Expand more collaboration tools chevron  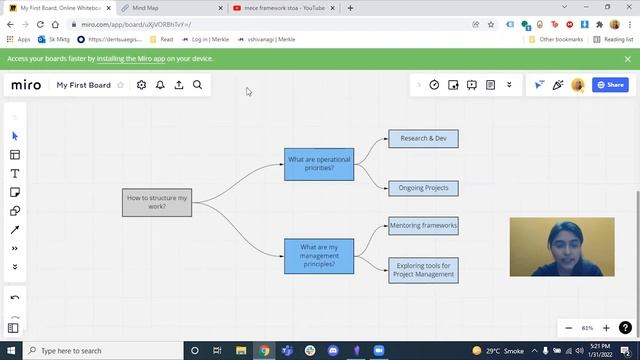509,85
